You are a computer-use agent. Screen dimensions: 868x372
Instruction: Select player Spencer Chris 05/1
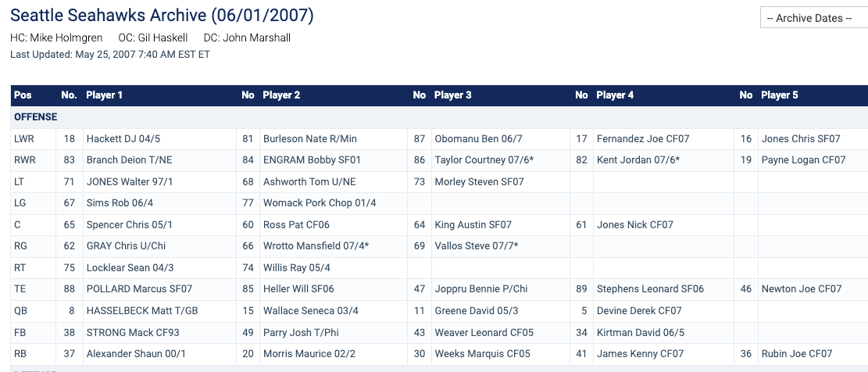[x=130, y=225]
